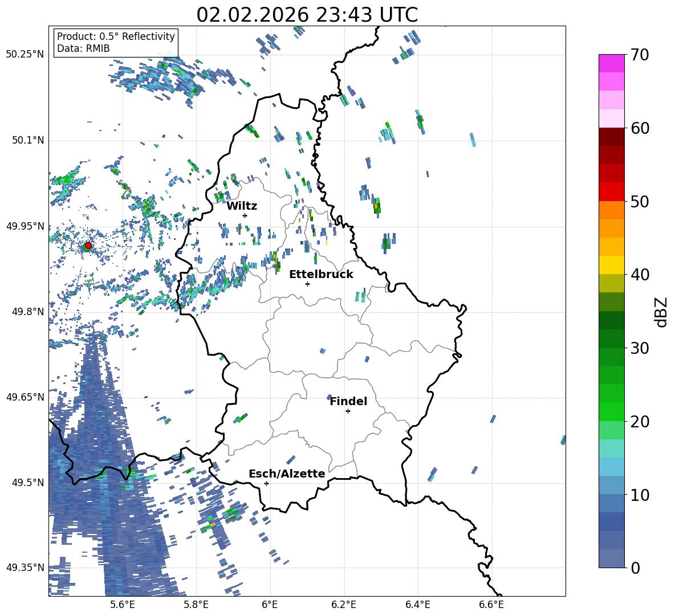This screenshot has height=616, width=675.
Task: Click the 49.5°N latitude label
Action: click(x=28, y=482)
